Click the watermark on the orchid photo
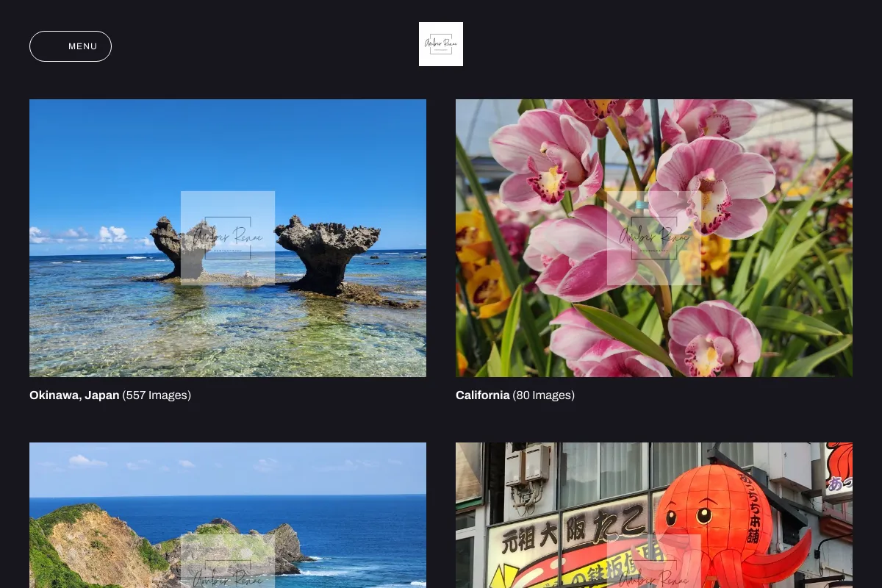This screenshot has width=882, height=588. 654,238
